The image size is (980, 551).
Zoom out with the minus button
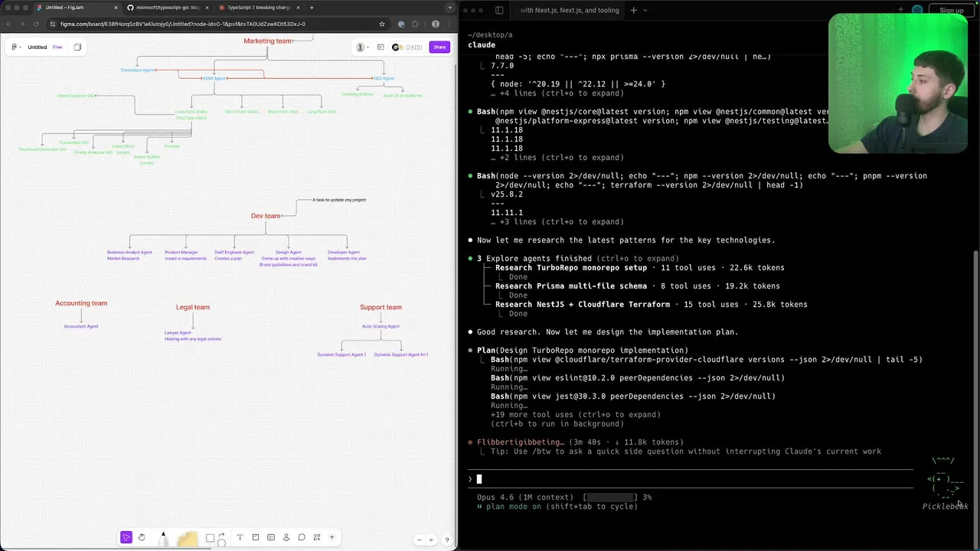(x=419, y=540)
